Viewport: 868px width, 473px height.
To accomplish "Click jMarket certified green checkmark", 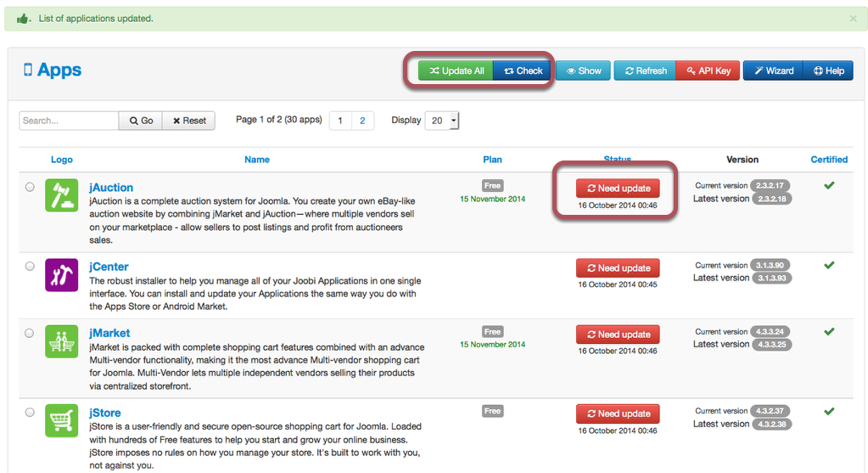I will (x=829, y=332).
